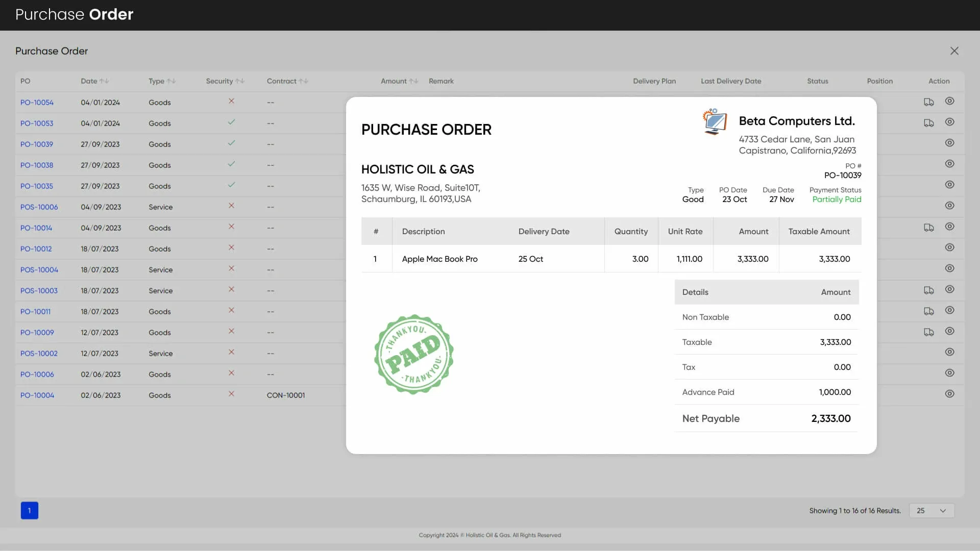
Task: Go to page 1 in pagination
Action: 30,511
